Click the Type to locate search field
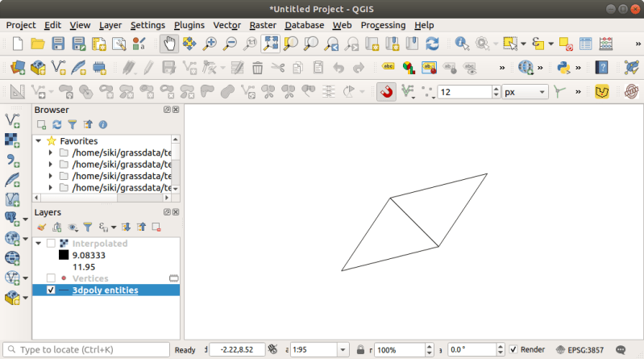This screenshot has width=644, height=359. [x=86, y=349]
